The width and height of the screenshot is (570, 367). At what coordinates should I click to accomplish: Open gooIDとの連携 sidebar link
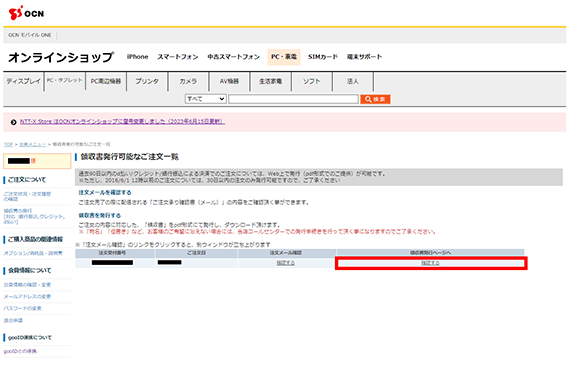click(x=20, y=351)
